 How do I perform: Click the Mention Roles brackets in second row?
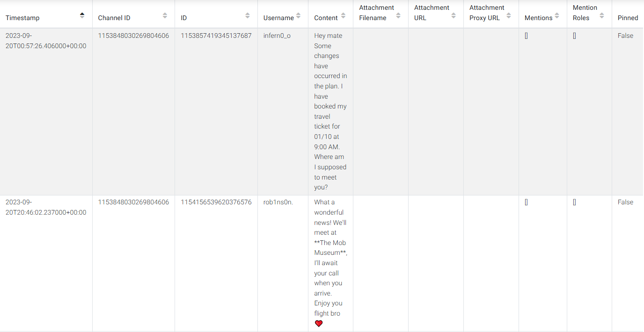tap(574, 202)
